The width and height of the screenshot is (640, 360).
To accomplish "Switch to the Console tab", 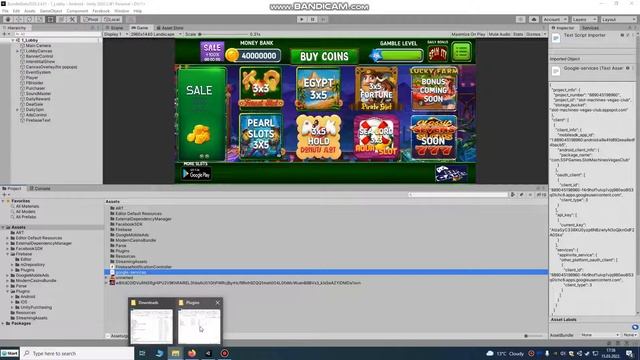I will [40, 189].
